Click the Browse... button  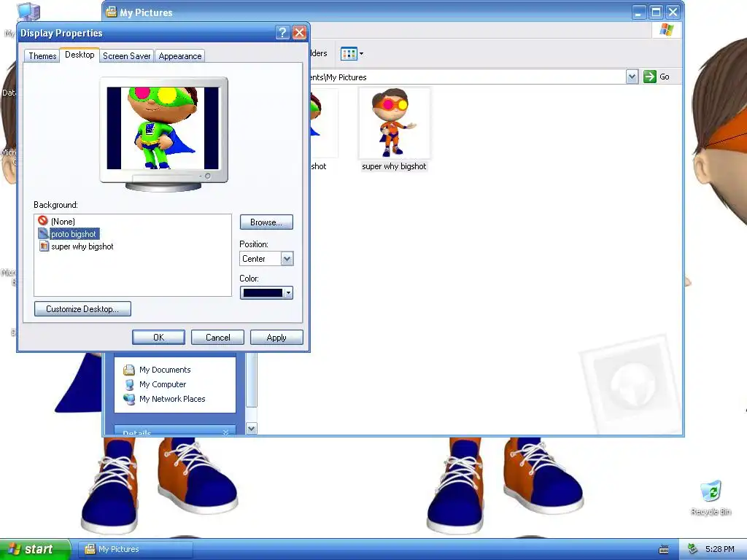(x=266, y=222)
